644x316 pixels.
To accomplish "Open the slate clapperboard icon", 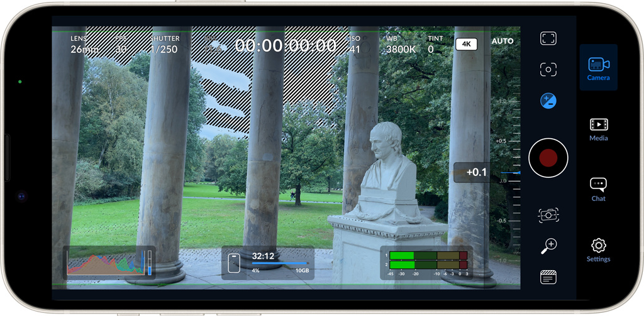I will coord(548,278).
